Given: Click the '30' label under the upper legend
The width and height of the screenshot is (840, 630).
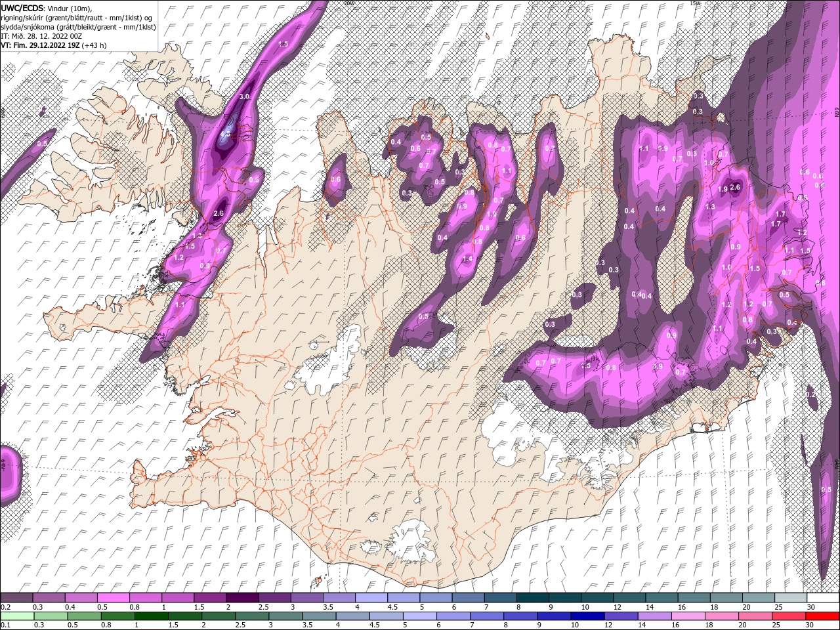Looking at the screenshot, I should [x=810, y=607].
